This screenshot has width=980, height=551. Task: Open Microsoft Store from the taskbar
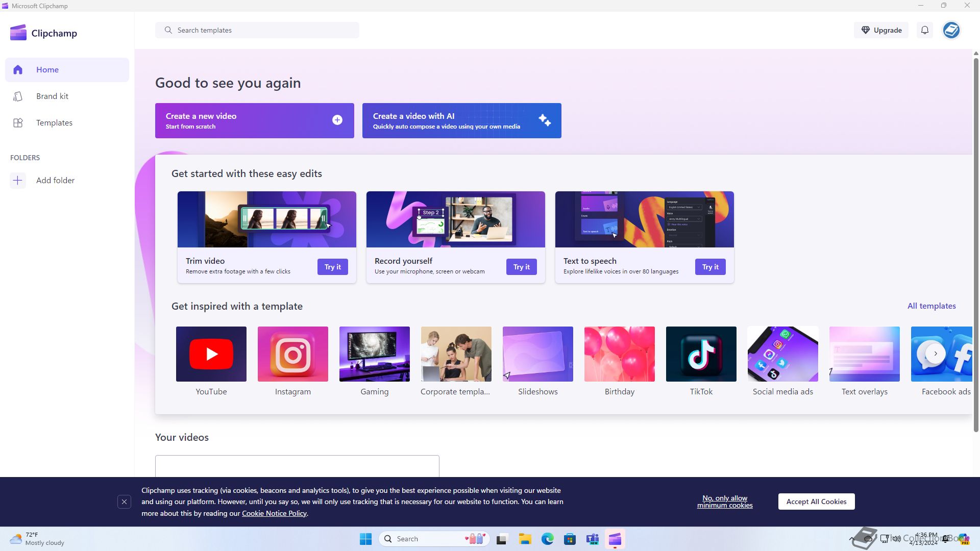570,539
